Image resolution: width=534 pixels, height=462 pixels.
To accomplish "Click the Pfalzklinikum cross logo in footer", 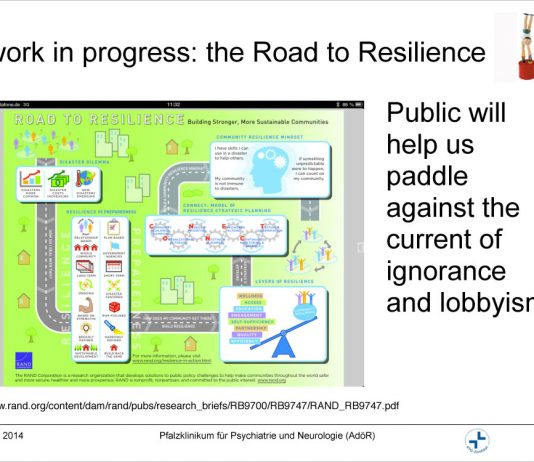I will (477, 441).
